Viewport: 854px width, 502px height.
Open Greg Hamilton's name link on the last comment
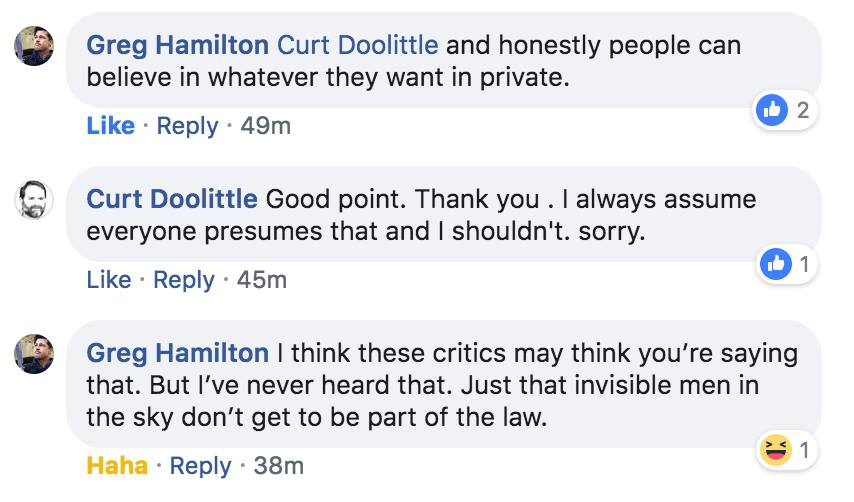click(x=177, y=353)
